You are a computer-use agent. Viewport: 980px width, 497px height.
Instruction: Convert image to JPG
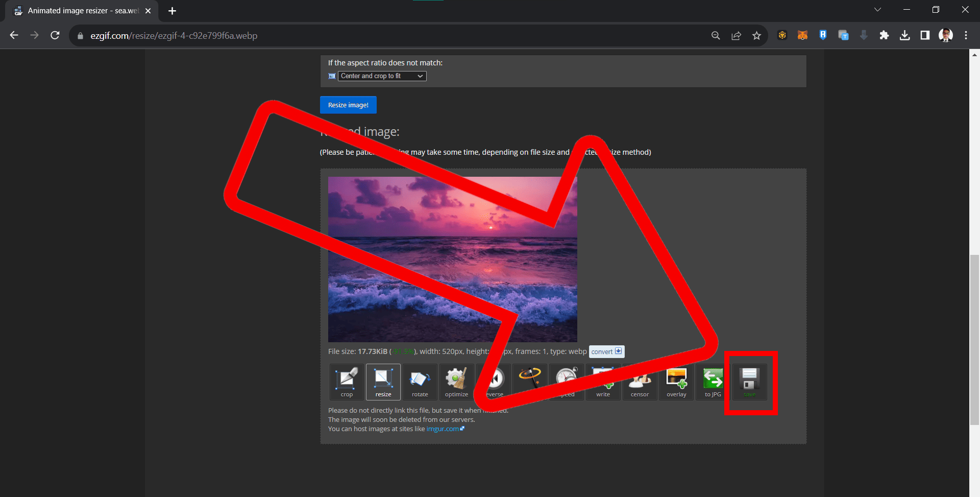tap(713, 382)
